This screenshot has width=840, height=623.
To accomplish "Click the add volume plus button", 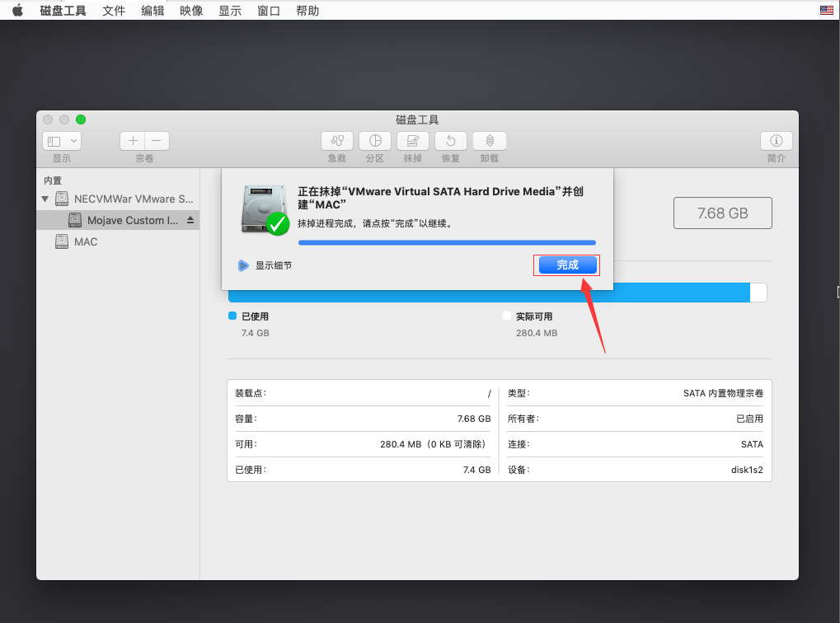I will 133,141.
